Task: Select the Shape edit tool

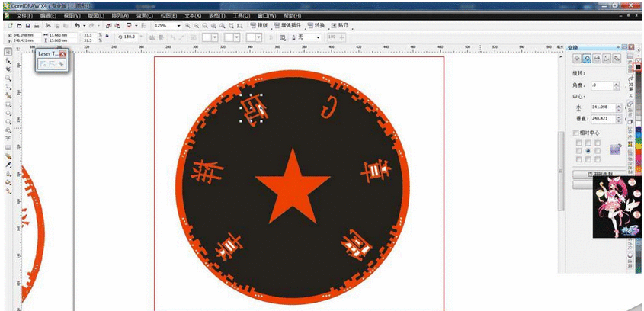Action: (x=8, y=61)
